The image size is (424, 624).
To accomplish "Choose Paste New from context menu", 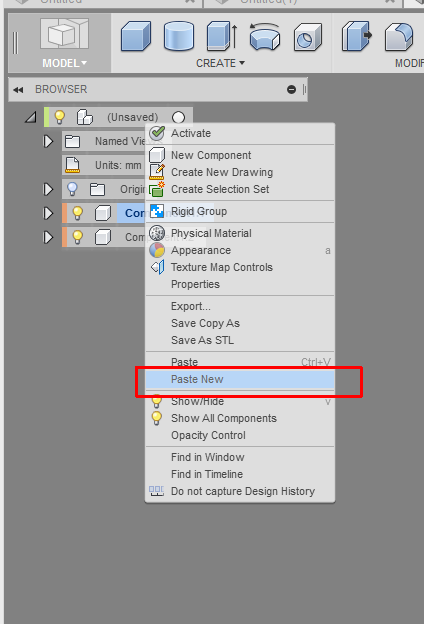I will coord(240,379).
